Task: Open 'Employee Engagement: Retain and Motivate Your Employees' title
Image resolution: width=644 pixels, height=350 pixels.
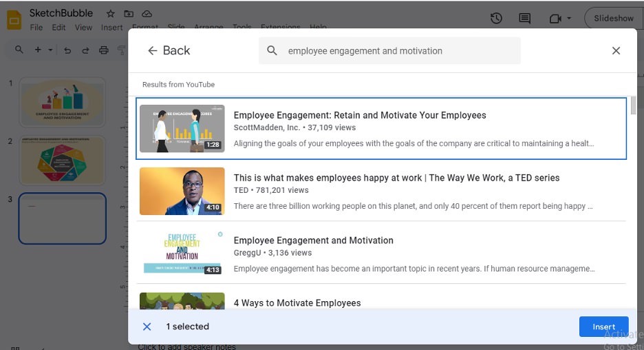Action: pos(360,115)
